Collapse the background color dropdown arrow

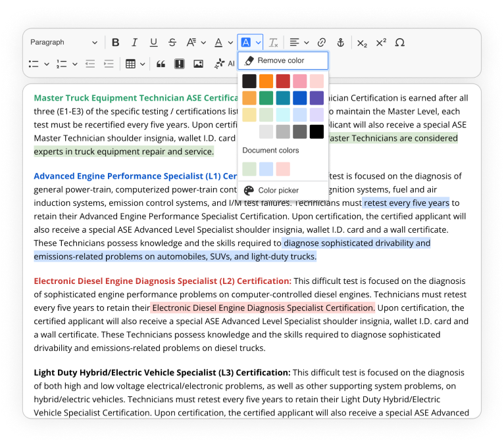click(x=258, y=42)
